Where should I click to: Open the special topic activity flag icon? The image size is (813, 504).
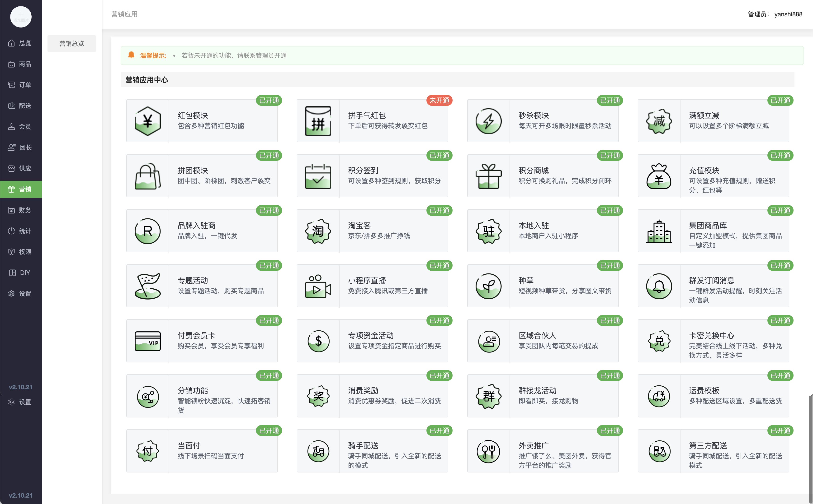pos(147,286)
